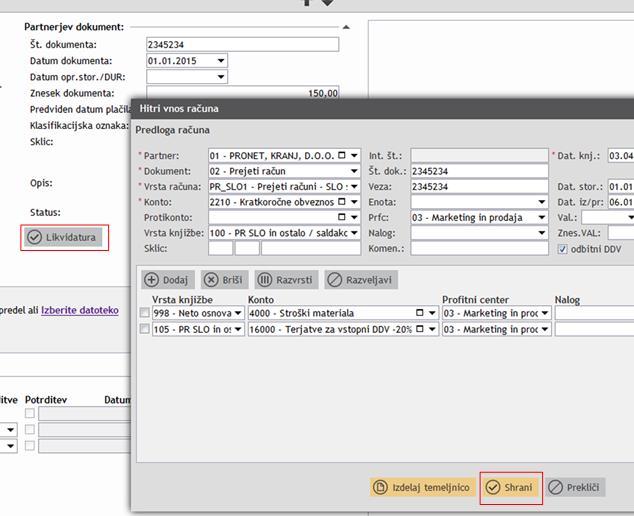This screenshot has height=516, width=634.
Task: Open first row Profitni center dropdown
Action: pos(545,313)
